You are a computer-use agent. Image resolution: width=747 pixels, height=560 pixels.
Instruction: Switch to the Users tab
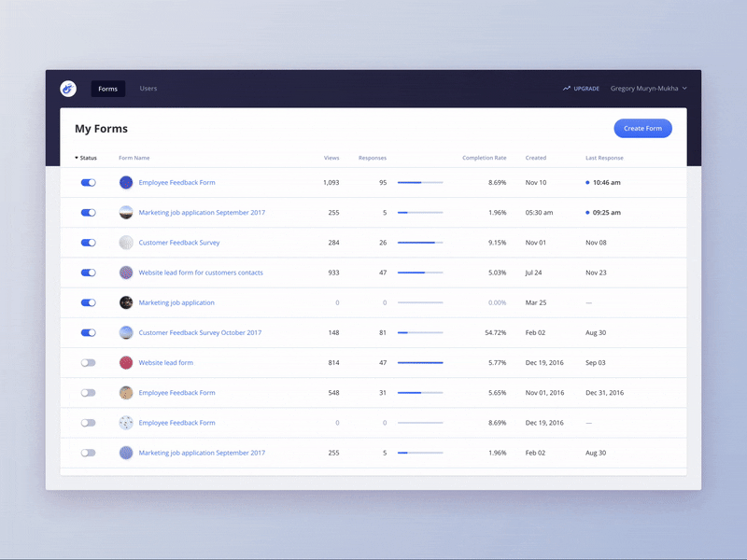(x=148, y=89)
